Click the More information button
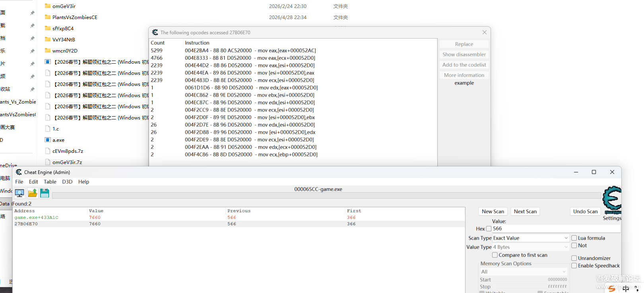This screenshot has height=293, width=644. click(464, 75)
